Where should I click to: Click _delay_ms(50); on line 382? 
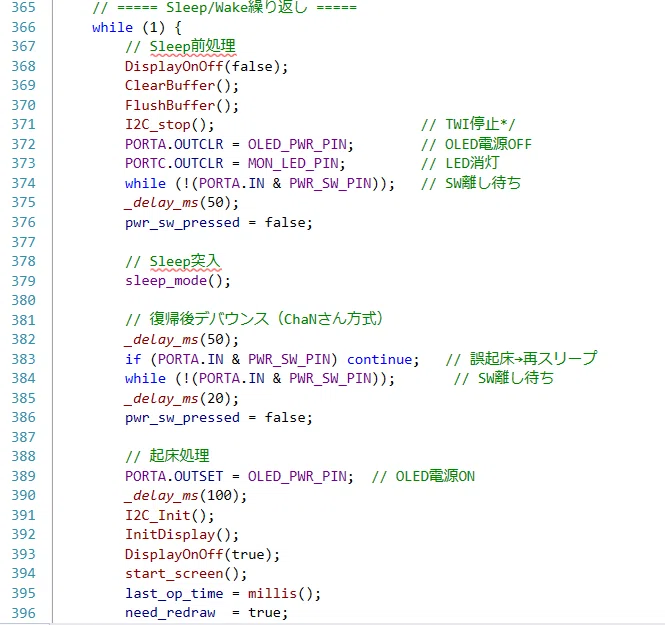182,339
